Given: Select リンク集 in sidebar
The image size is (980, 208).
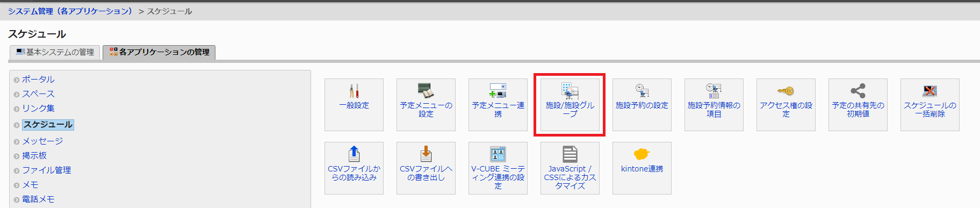Looking at the screenshot, I should click(x=38, y=109).
